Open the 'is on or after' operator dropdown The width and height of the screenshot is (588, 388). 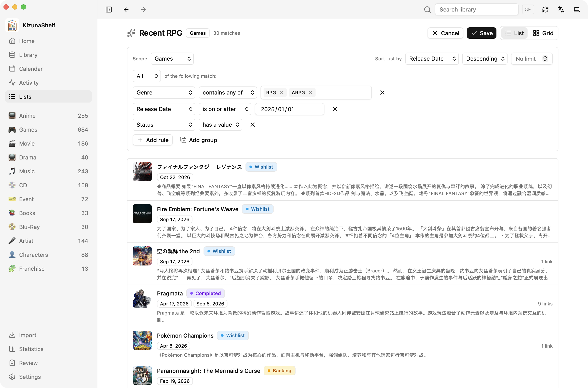(225, 109)
